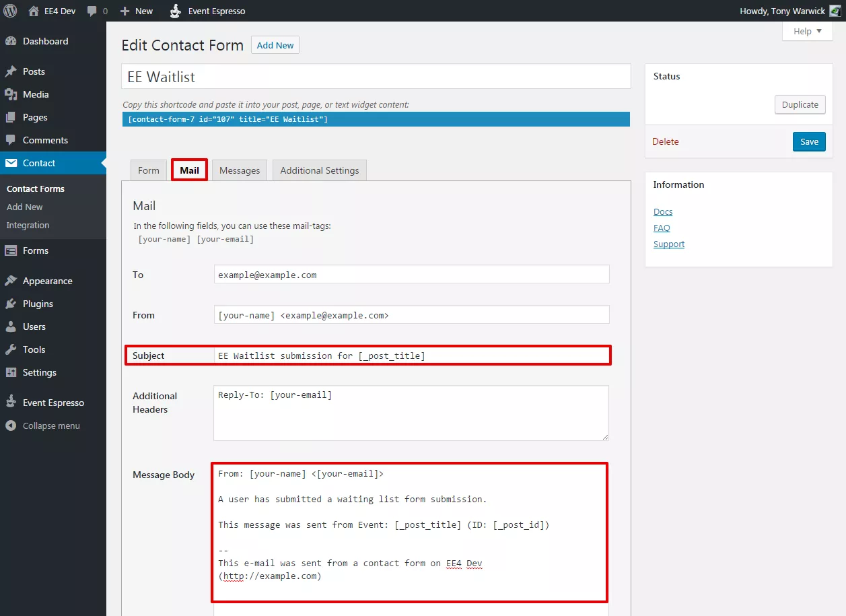Select the contact-form-7 shortcode field
Viewport: 846px width, 616px height.
tap(376, 119)
